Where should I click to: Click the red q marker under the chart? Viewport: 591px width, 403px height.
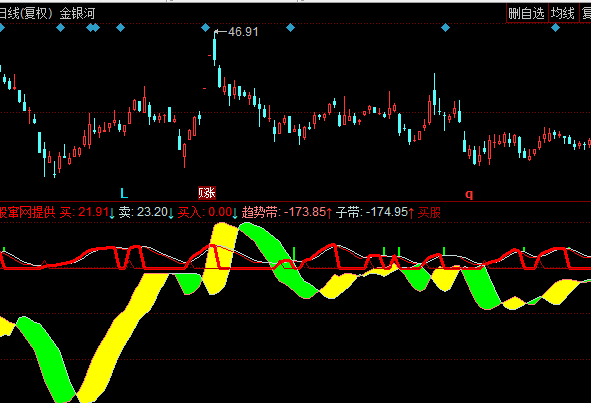[x=469, y=194]
